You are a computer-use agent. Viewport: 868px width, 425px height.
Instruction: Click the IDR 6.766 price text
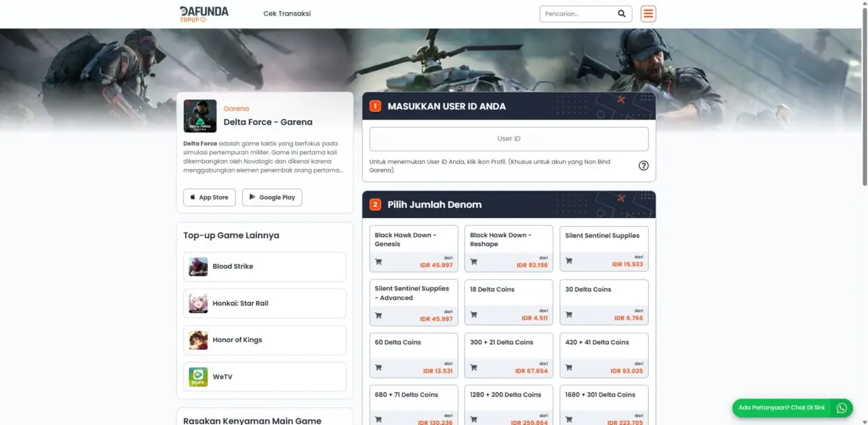point(629,318)
